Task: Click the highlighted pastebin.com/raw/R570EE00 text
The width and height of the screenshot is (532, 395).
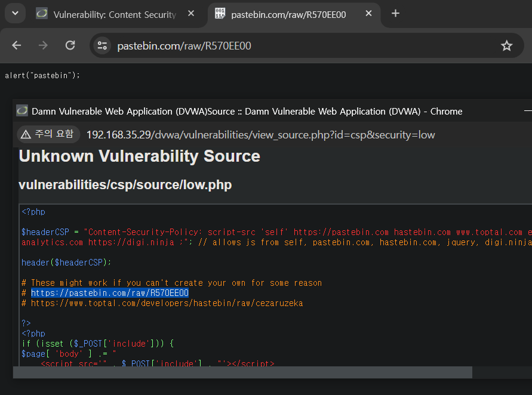Action: [110, 293]
